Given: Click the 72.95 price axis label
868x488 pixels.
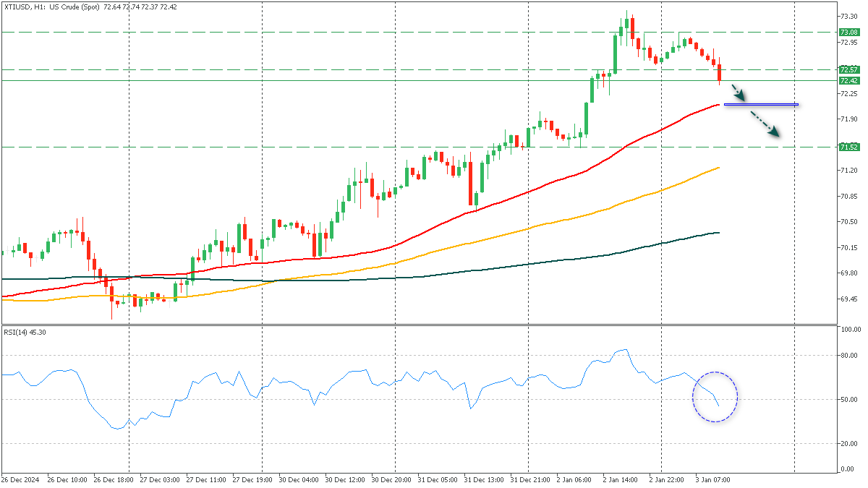Looking at the screenshot, I should tap(848, 42).
